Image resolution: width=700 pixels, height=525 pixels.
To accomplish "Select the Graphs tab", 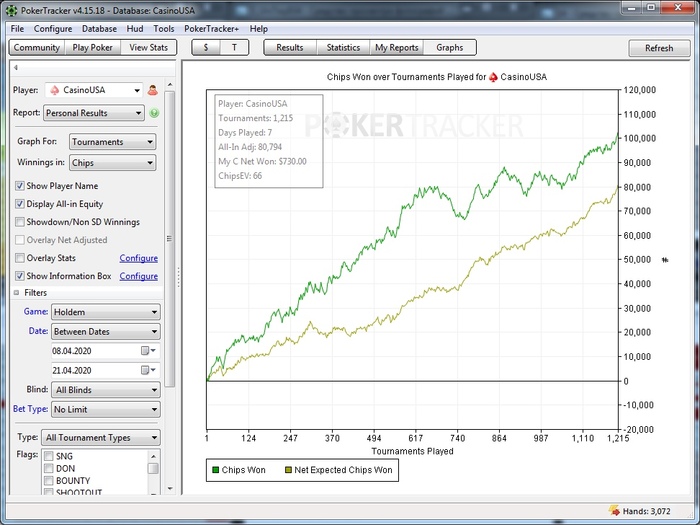I will point(450,47).
